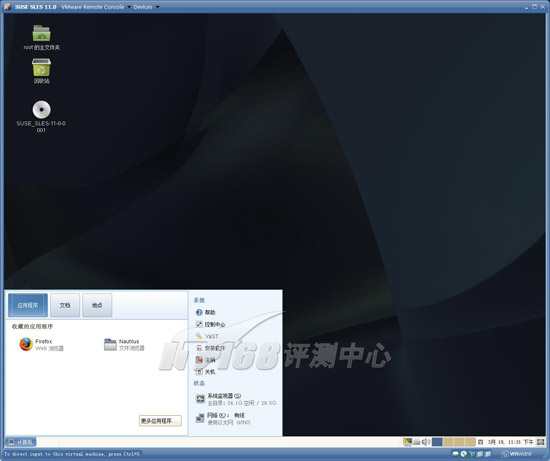550x461 pixels.
Task: Select the first blue workspace in switcher
Action: point(437,442)
